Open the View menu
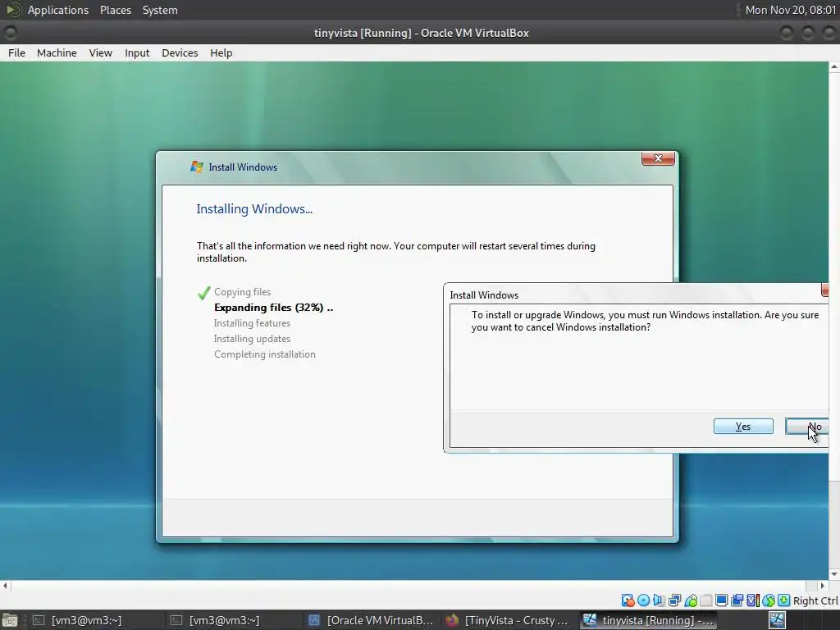840x630 pixels. click(x=101, y=53)
